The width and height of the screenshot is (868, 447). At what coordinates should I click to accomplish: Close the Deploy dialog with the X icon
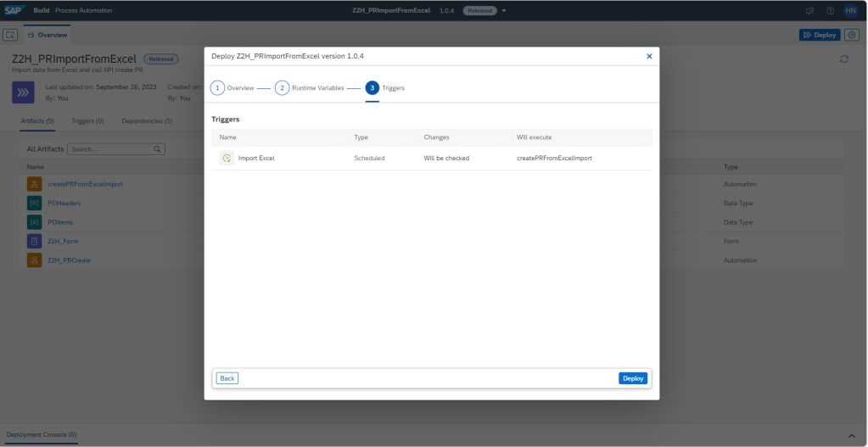coord(649,56)
